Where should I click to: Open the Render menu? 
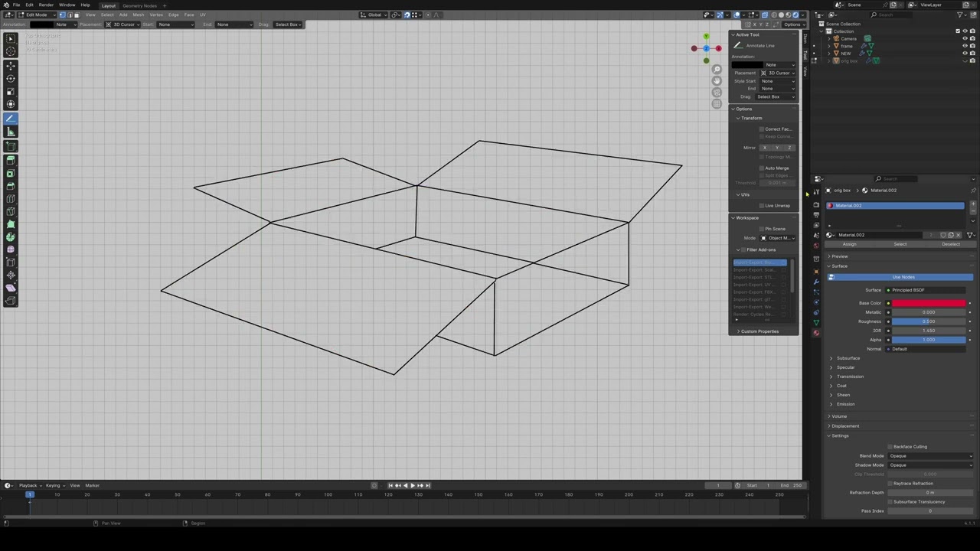click(46, 5)
